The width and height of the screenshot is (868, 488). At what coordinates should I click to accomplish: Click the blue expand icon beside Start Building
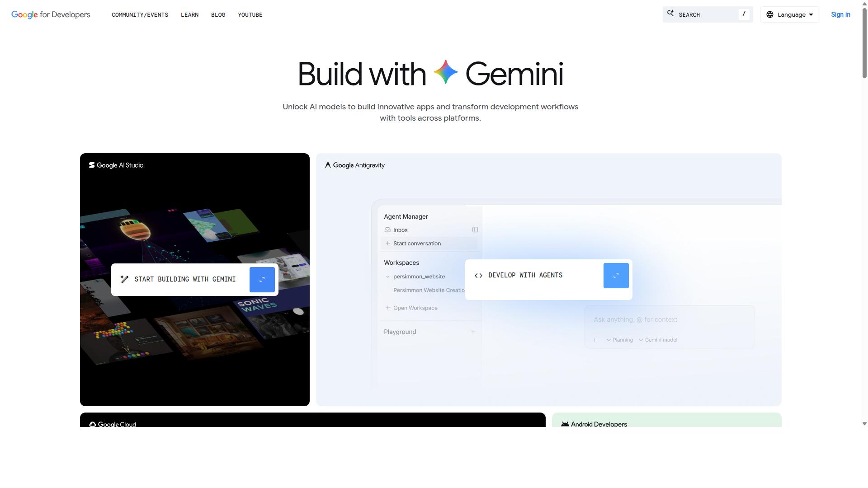pos(262,280)
